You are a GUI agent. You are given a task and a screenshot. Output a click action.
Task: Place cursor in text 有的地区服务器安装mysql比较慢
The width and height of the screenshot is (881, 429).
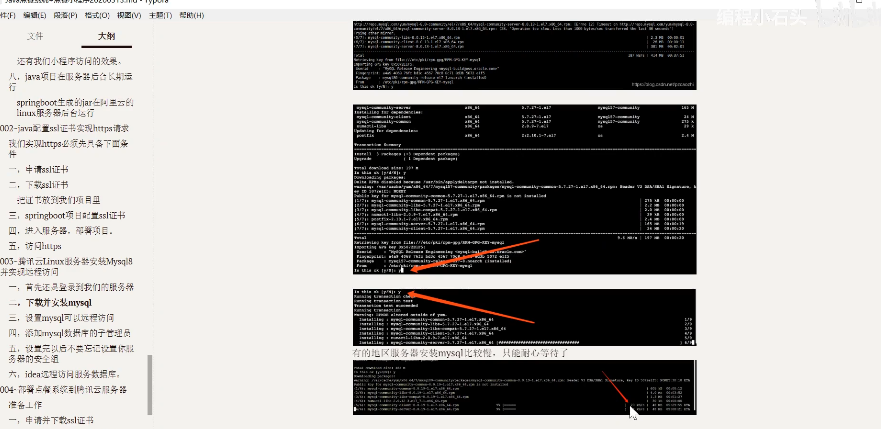click(461, 353)
